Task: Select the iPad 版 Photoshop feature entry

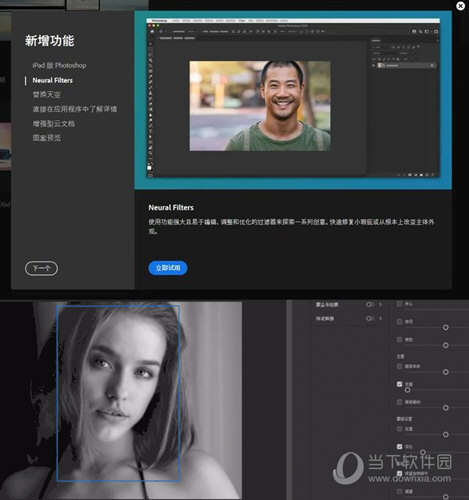Action: pos(59,65)
